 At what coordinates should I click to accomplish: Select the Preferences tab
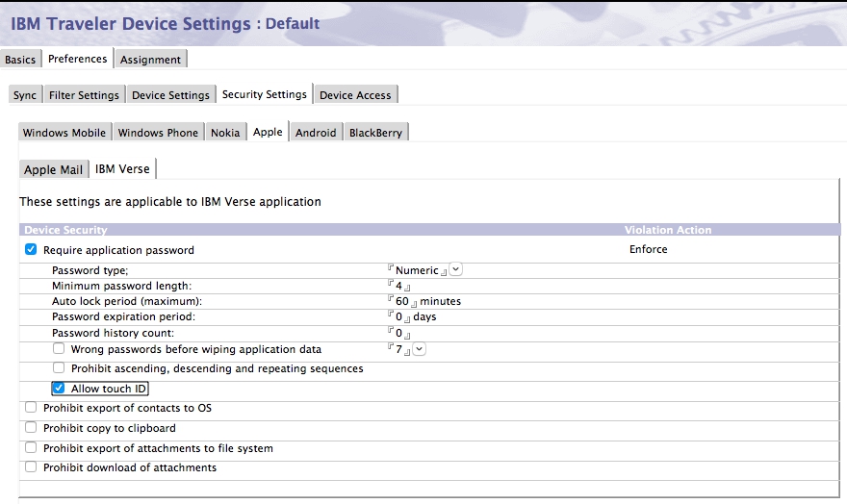click(x=77, y=59)
